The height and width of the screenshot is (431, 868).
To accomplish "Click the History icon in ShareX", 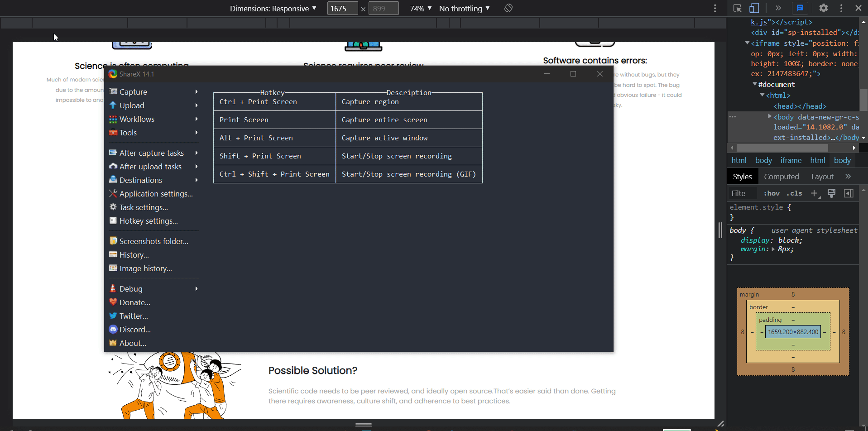I will pyautogui.click(x=113, y=254).
